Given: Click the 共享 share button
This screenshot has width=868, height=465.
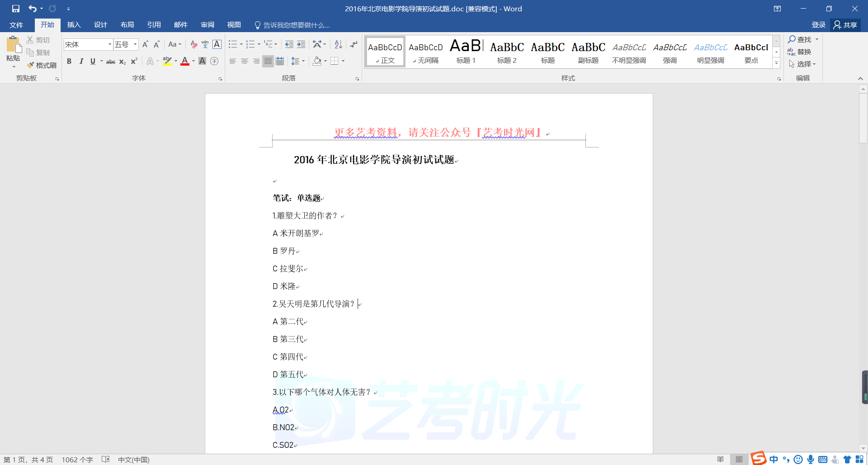Looking at the screenshot, I should tap(845, 25).
